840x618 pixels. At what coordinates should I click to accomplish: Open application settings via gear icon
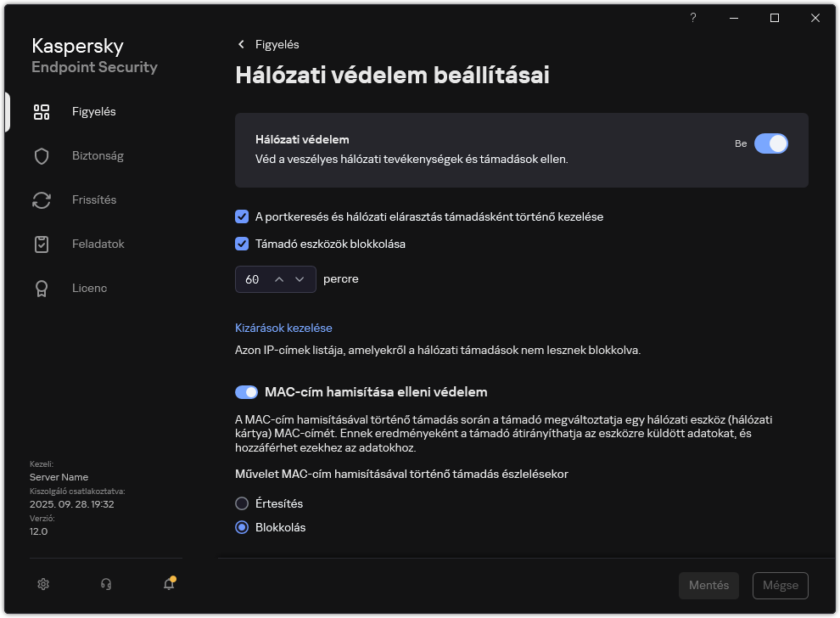pyautogui.click(x=42, y=584)
